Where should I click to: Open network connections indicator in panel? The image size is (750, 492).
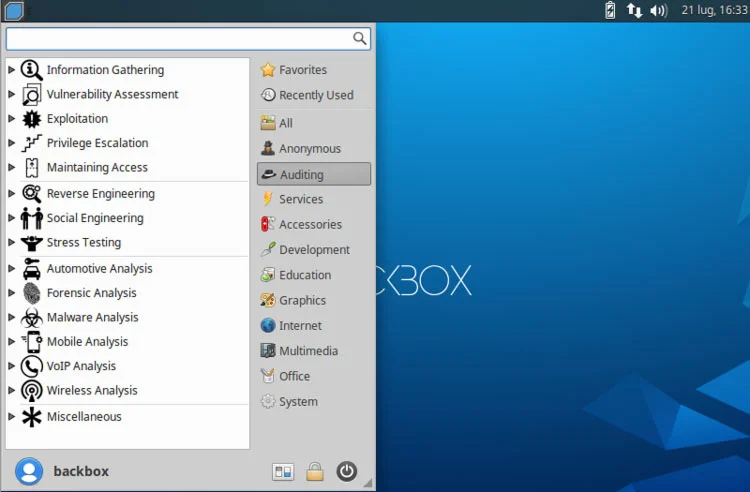pyautogui.click(x=634, y=10)
